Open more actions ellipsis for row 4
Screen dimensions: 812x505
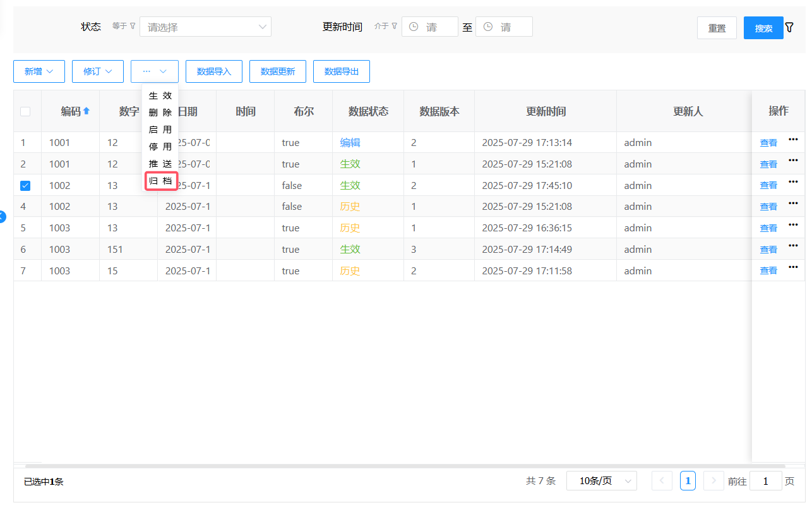pos(793,204)
